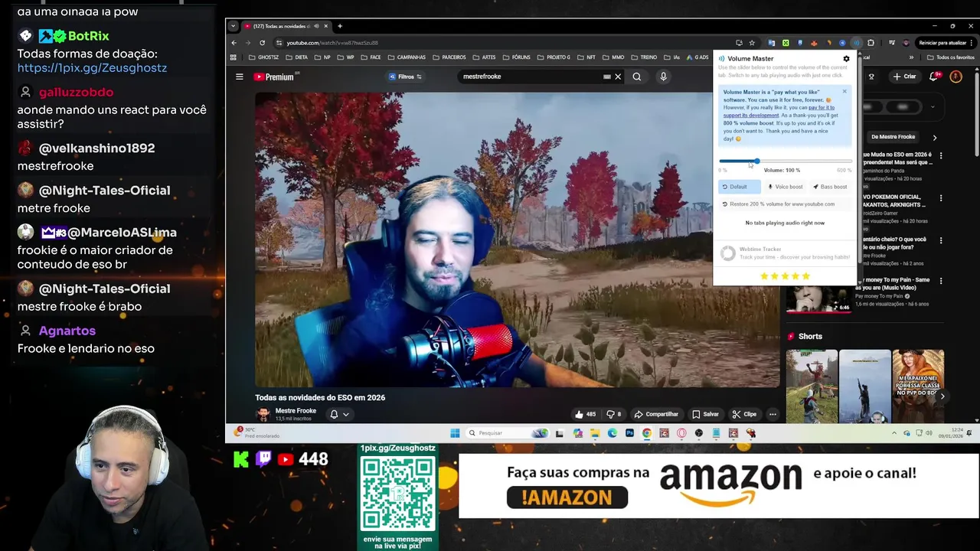Image resolution: width=980 pixels, height=551 pixels.
Task: Open the FÓRUNS bookmarks folder
Action: [x=517, y=57]
